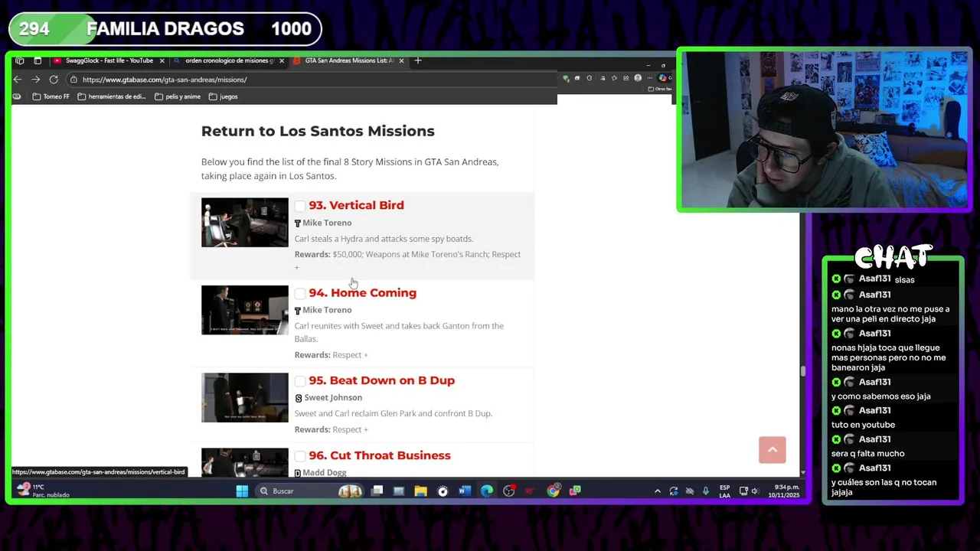Show hidden system tray icons
This screenshot has width=980, height=551.
tap(657, 491)
